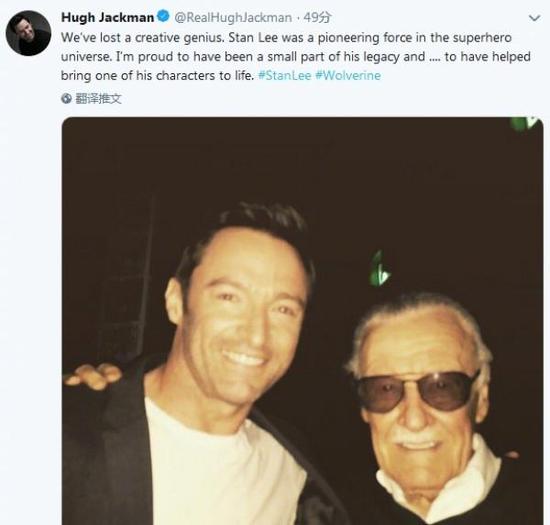Screen dimensions: 550x525
Task: Open the tweet options chevron menu
Action: point(534,18)
